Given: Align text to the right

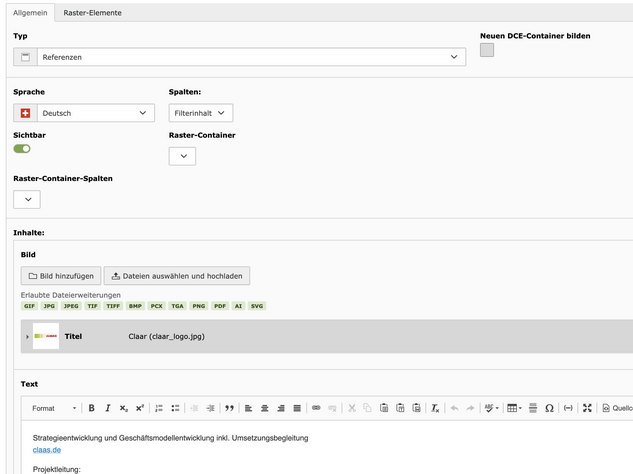Looking at the screenshot, I should point(281,408).
